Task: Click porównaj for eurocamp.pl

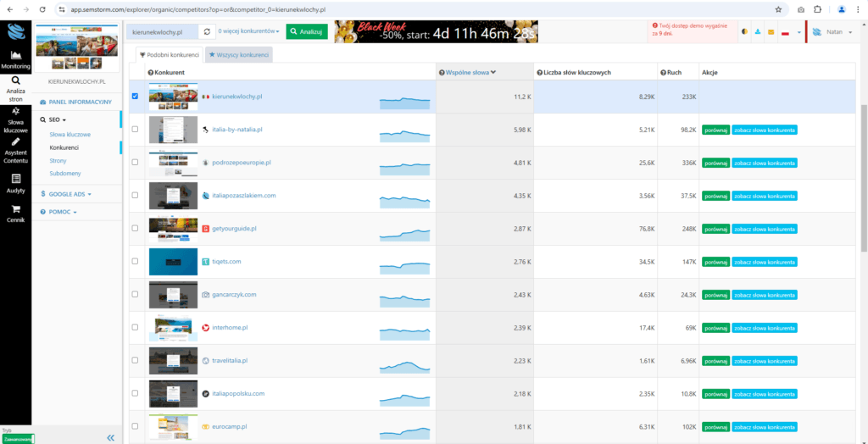Action: click(x=715, y=427)
